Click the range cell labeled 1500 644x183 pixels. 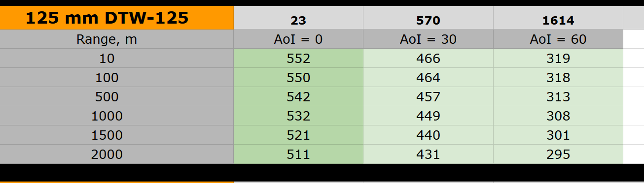(x=116, y=135)
